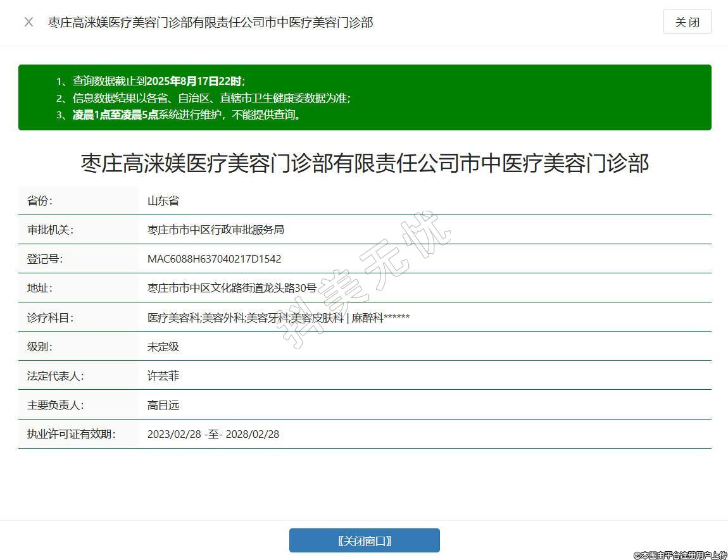Select the medical subjects list text
This screenshot has width=728, height=560.
click(x=279, y=318)
